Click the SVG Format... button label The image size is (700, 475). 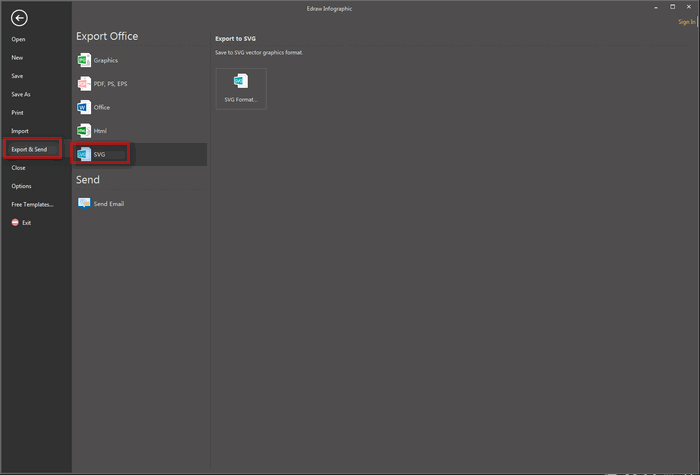[x=241, y=100]
